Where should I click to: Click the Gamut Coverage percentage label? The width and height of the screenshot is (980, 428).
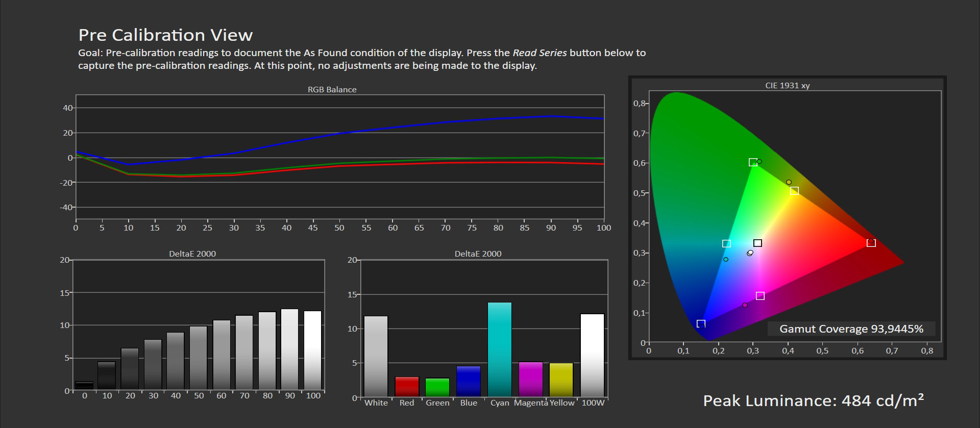(x=851, y=329)
